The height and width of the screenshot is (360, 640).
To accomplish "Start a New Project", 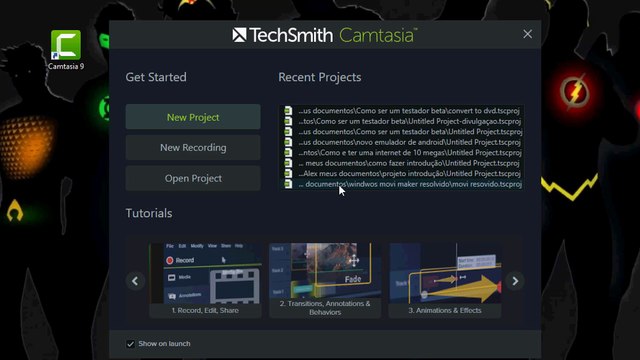I will coord(193,117).
